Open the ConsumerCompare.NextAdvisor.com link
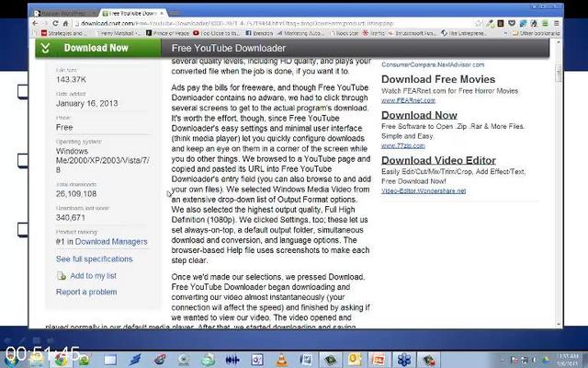The image size is (588, 368). point(433,64)
